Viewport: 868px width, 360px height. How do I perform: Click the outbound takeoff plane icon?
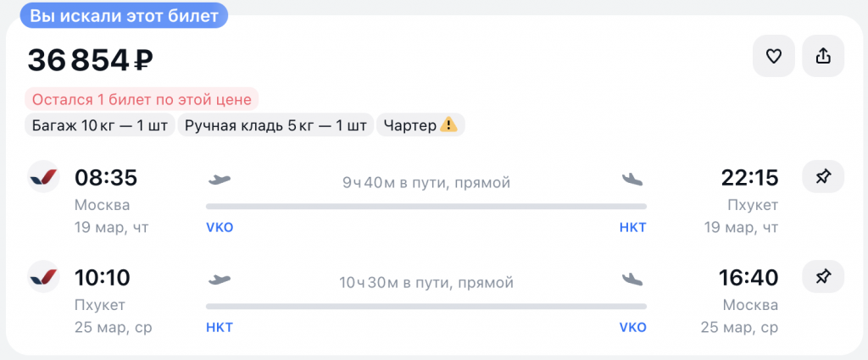click(x=220, y=180)
